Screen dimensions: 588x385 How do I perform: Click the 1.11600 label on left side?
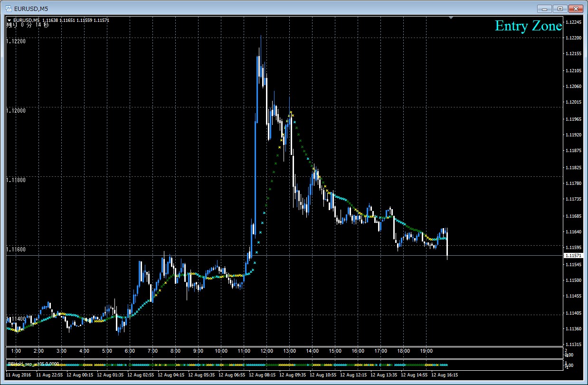tap(16, 249)
